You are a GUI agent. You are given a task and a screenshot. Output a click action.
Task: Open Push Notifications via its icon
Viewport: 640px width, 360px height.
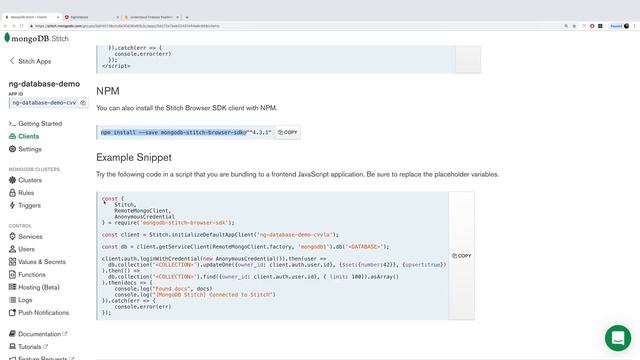[12, 313]
